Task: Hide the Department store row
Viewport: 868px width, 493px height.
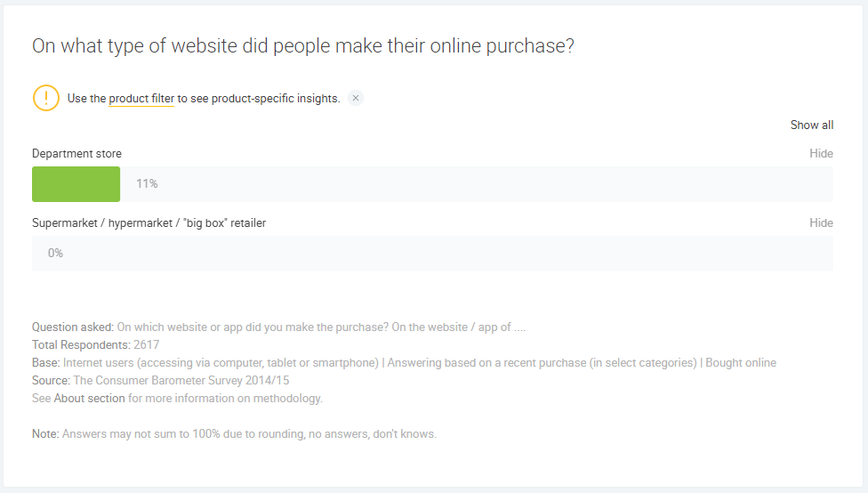Action: (821, 154)
